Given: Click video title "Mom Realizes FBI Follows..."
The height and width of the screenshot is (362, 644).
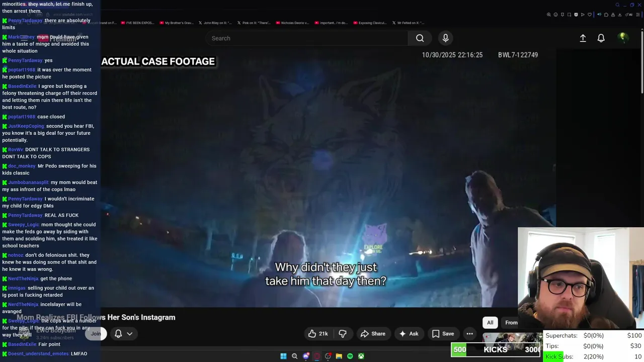Looking at the screenshot, I should tap(96, 317).
